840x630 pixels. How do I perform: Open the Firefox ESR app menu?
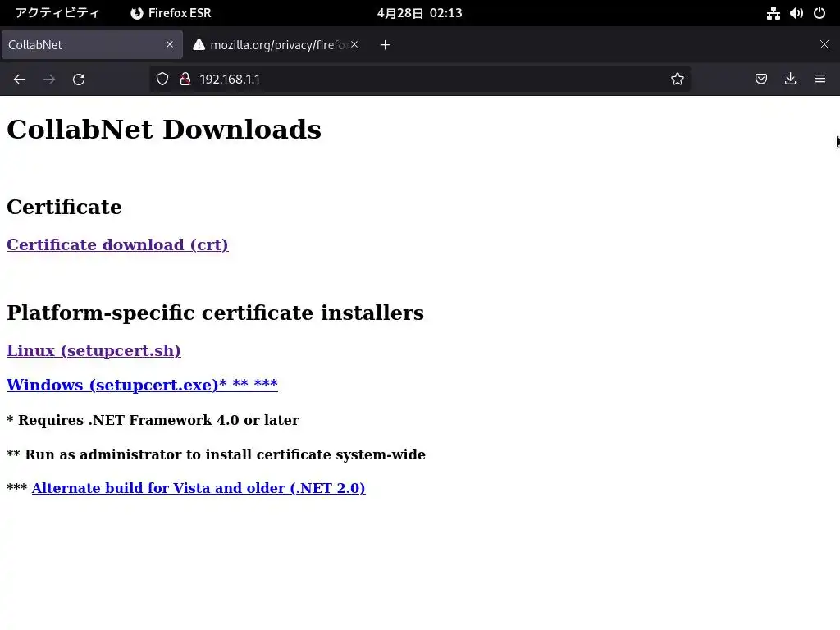pos(171,13)
